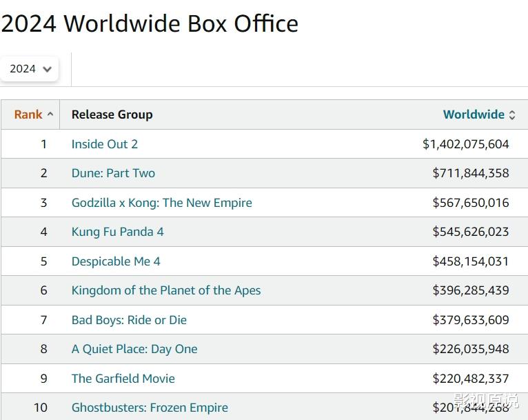The image size is (528, 420).
Task: Click the Worldwide sort arrows icon
Action: [512, 115]
